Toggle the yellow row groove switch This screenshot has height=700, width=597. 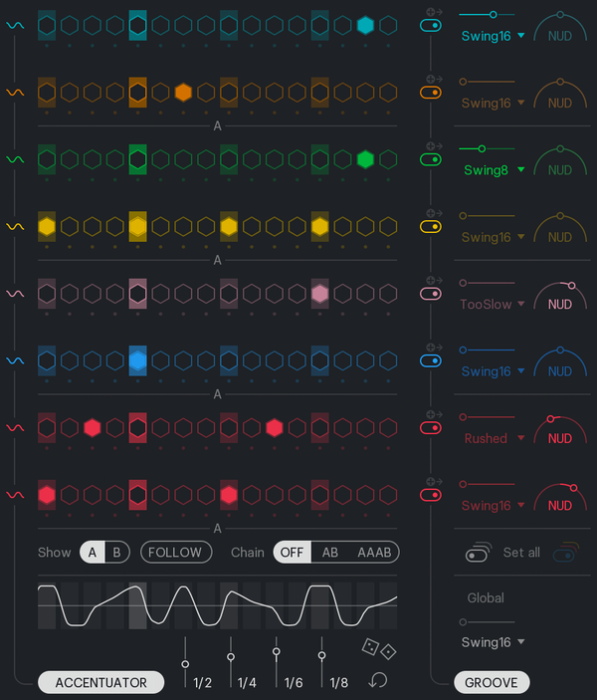click(x=431, y=227)
